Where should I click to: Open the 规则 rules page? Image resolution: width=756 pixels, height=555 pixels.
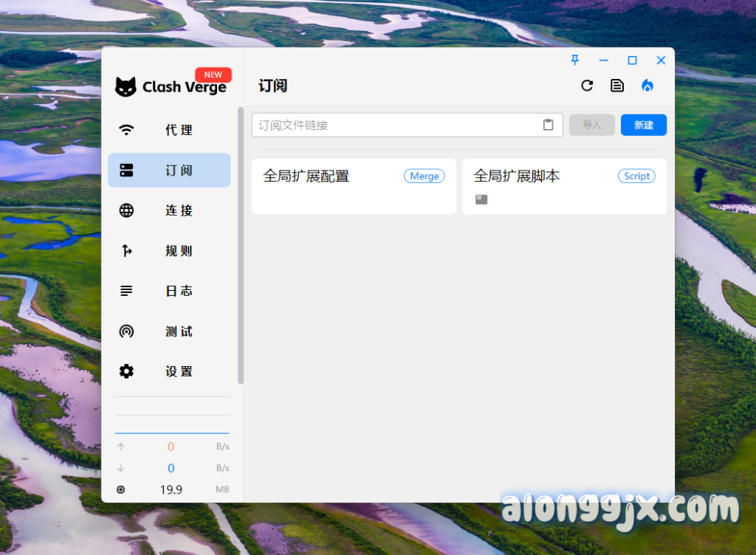[x=169, y=251]
